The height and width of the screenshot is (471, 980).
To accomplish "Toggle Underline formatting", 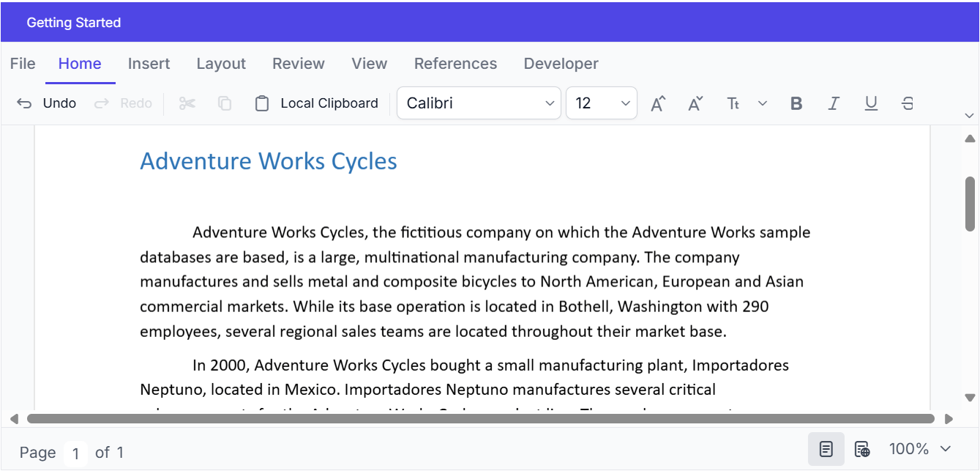I will pyautogui.click(x=871, y=103).
